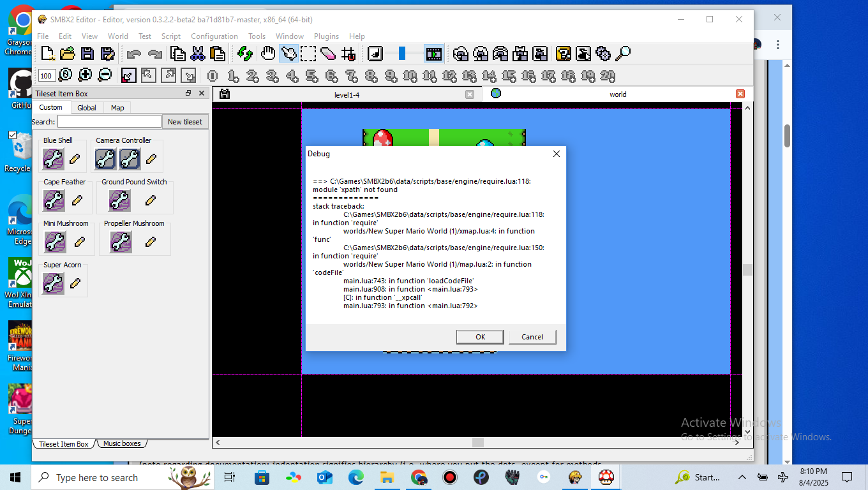Click the music note toolbar icon
The image size is (868, 490).
(375, 54)
